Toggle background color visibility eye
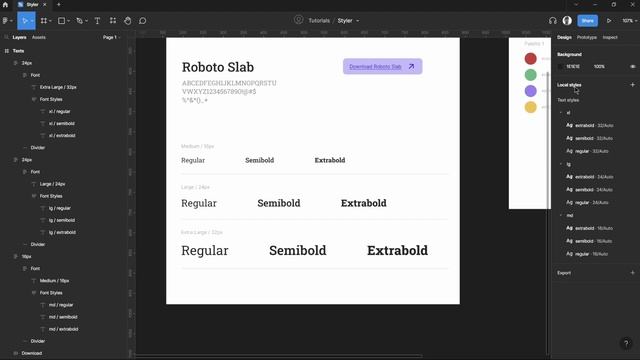 point(632,67)
